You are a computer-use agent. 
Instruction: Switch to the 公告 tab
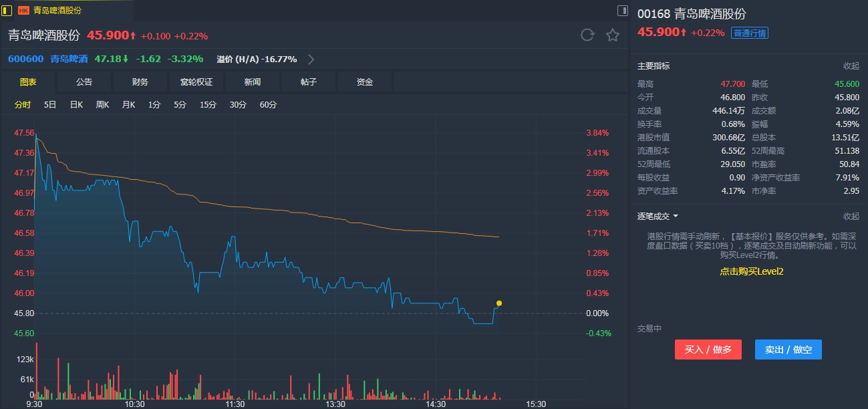[x=84, y=82]
